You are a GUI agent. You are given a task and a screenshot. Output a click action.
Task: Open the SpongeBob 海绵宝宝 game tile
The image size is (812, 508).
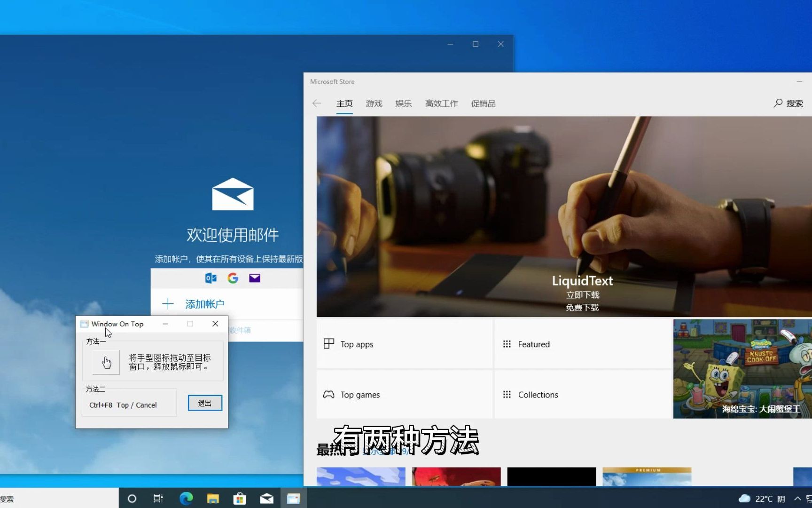(742, 369)
